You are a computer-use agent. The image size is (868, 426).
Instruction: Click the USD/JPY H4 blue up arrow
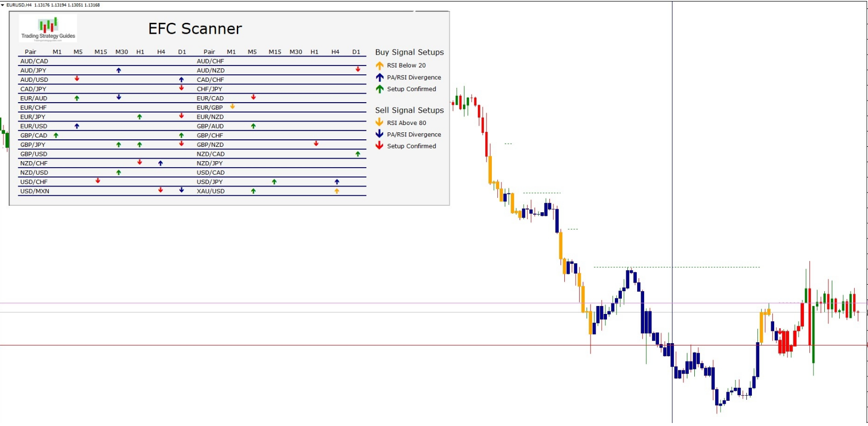(x=337, y=182)
